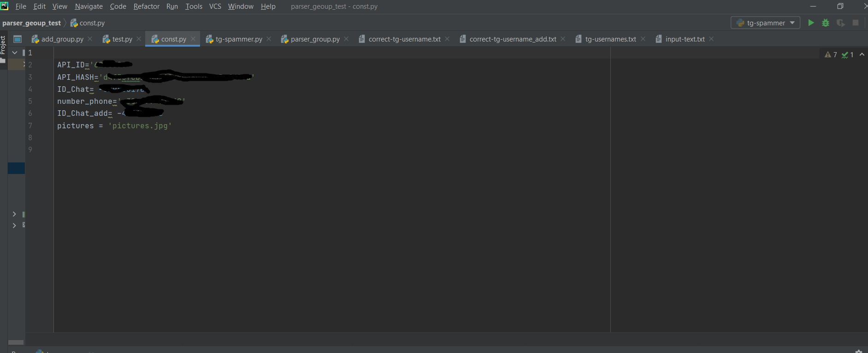Image resolution: width=868 pixels, height=353 pixels.
Task: Click the horizontal scrollbar under the project panel
Action: pos(16,342)
